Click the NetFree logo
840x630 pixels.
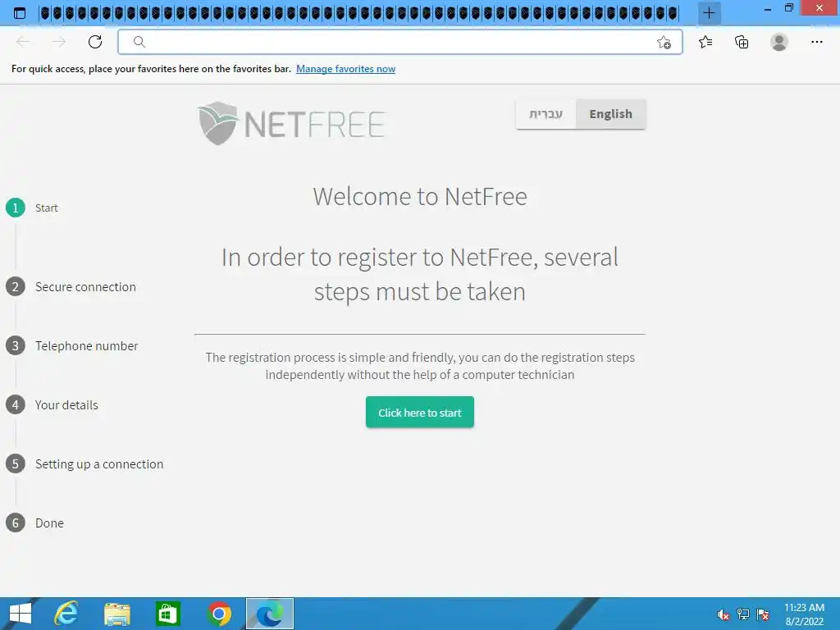click(291, 123)
